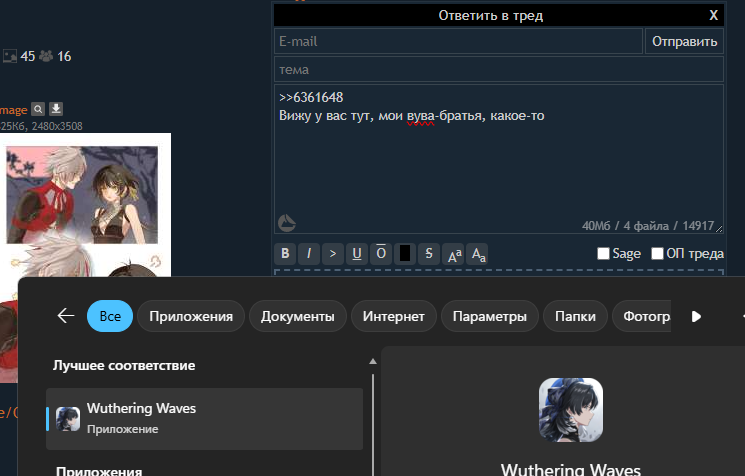The width and height of the screenshot is (745, 476).
Task: Apply underline formatting with U button
Action: 357,254
